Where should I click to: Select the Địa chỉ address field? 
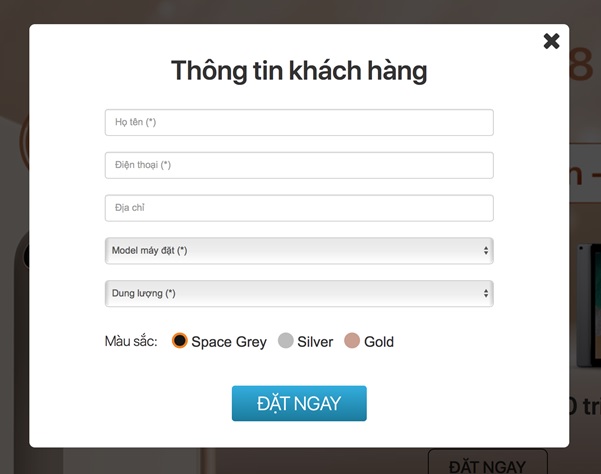(299, 208)
